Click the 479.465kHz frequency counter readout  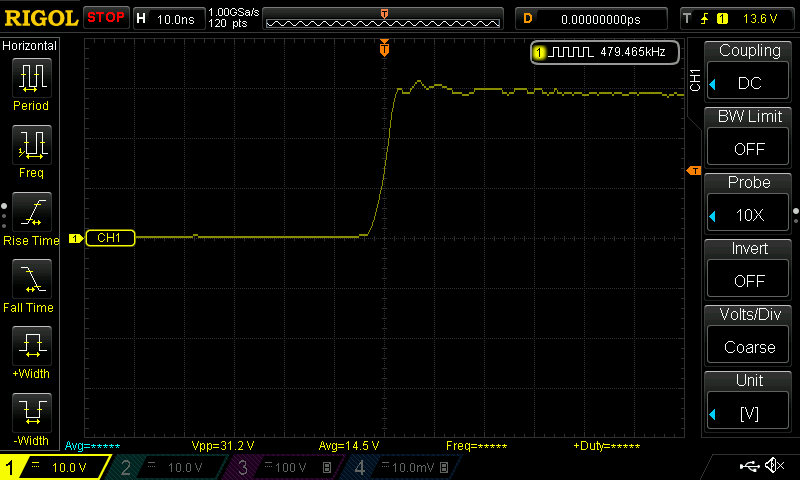[x=633, y=52]
